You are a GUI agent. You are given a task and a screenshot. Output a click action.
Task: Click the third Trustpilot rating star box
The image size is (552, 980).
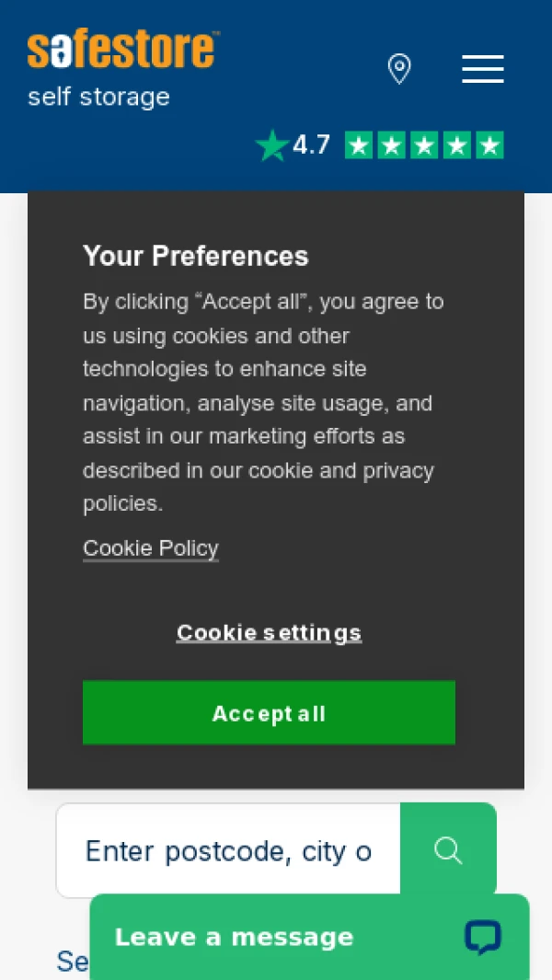coord(424,145)
